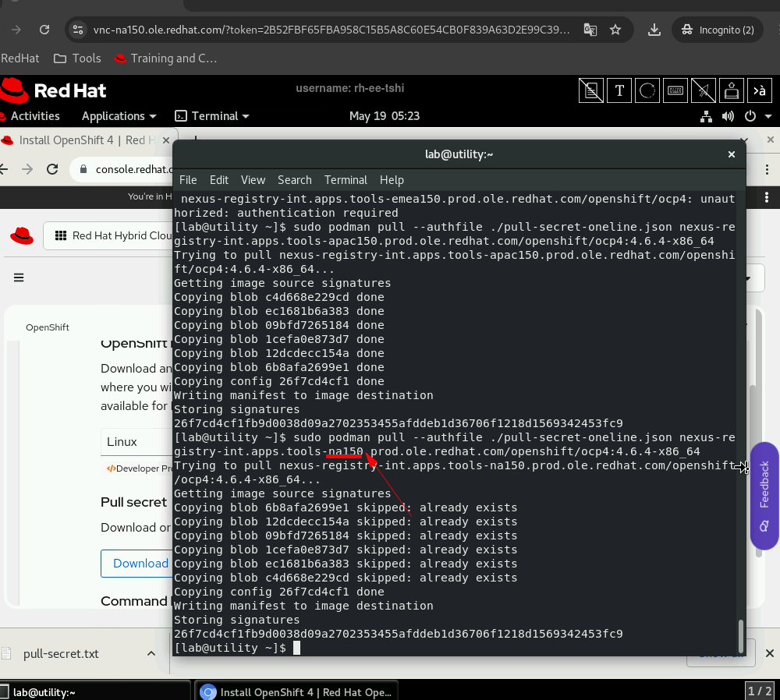Click the inner browser forward arrow

pyautogui.click(x=27, y=169)
